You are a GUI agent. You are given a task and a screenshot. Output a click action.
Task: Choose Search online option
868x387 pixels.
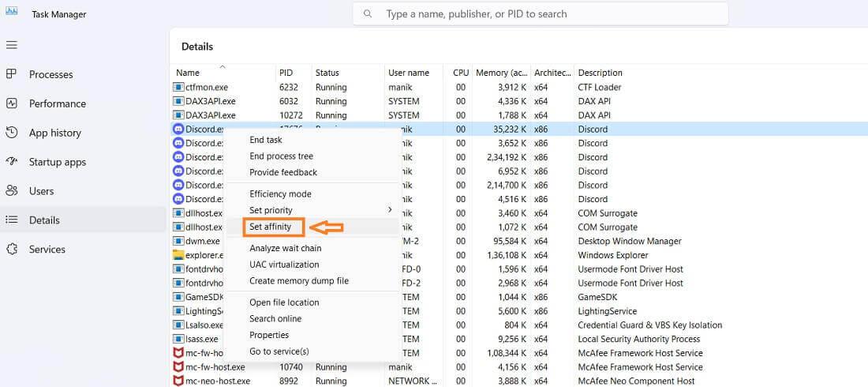[275, 318]
